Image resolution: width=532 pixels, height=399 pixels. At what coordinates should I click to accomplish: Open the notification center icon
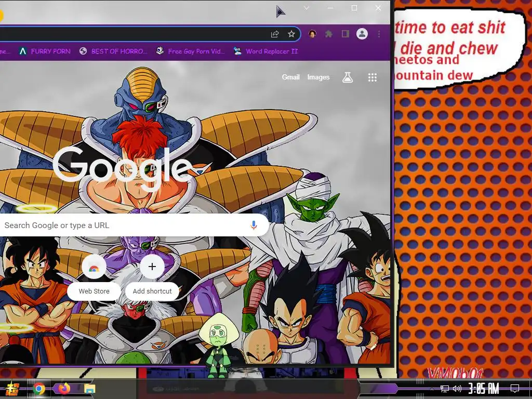pos(515,388)
